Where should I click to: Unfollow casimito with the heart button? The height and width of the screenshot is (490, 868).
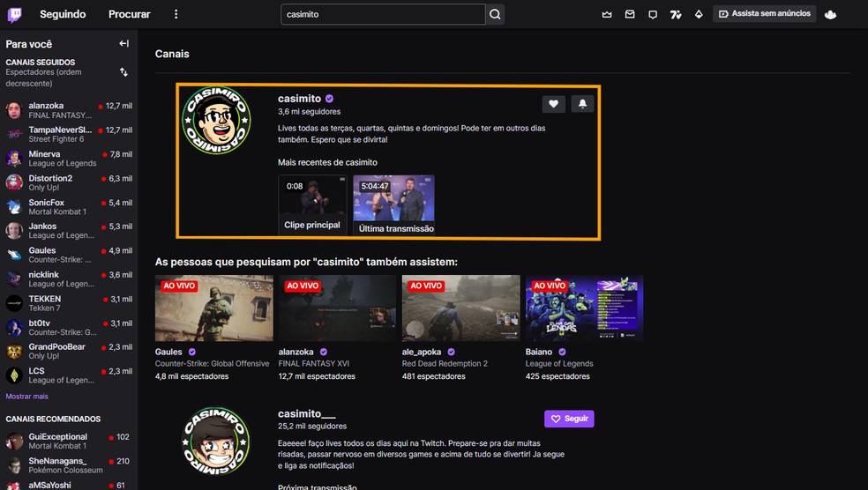coord(554,103)
